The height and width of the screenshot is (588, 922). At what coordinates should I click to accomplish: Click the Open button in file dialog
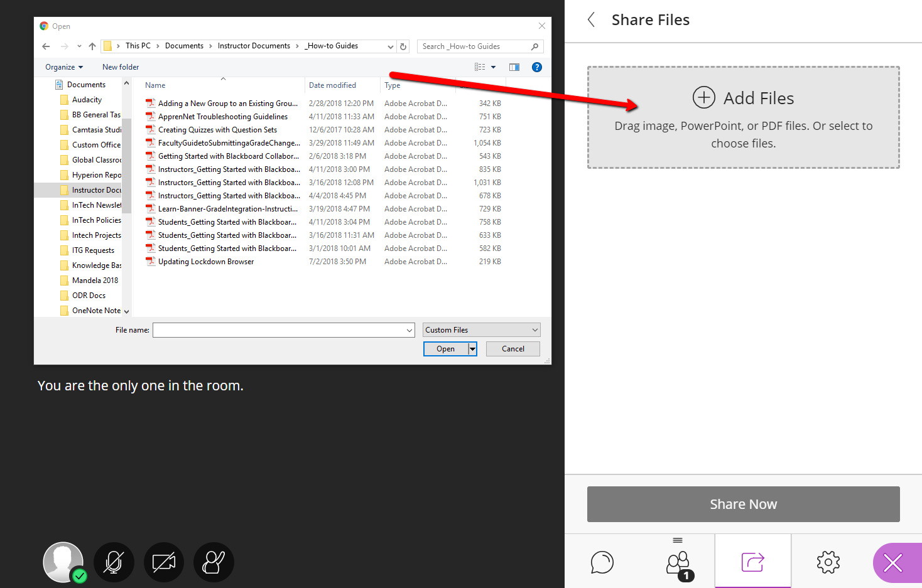[x=445, y=349]
